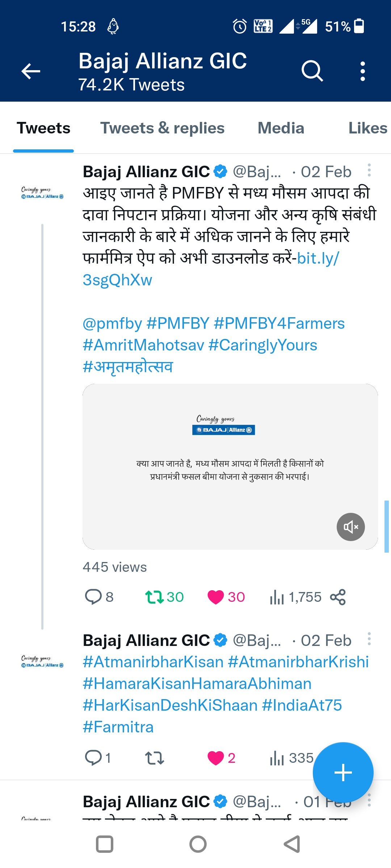Open the Likes tab
Screen dimensions: 391x868
click(367, 128)
